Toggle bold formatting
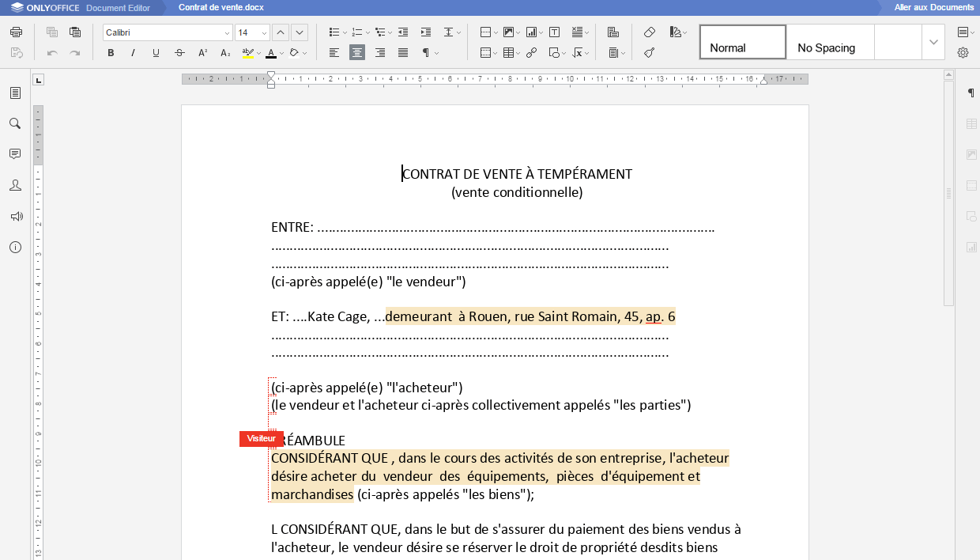Image resolution: width=980 pixels, height=560 pixels. coord(111,53)
